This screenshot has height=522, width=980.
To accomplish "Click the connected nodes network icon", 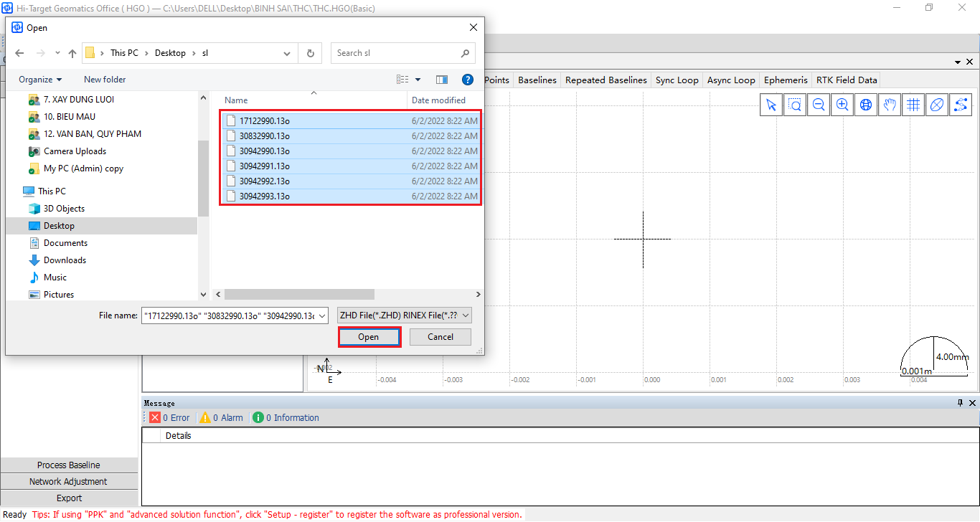I will [x=961, y=105].
